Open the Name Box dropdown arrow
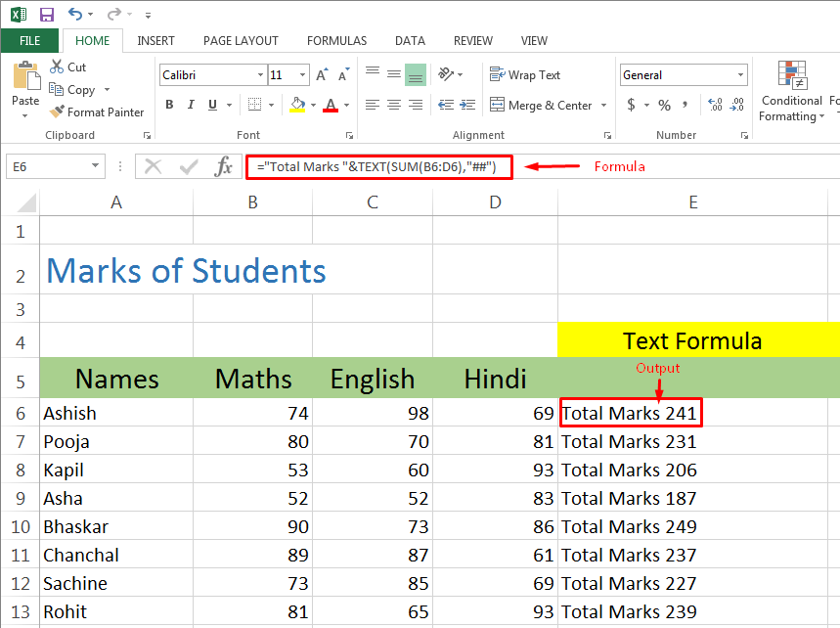The image size is (840, 628). pos(96,166)
